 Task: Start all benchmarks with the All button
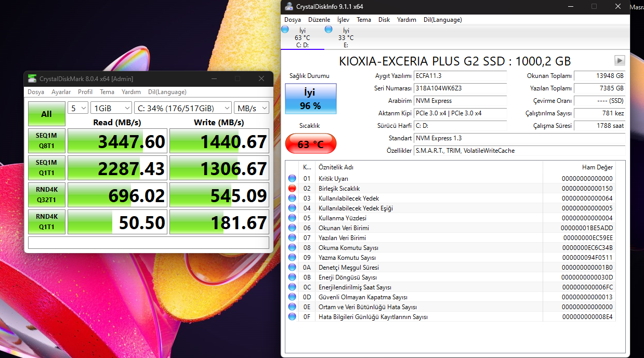(x=47, y=114)
